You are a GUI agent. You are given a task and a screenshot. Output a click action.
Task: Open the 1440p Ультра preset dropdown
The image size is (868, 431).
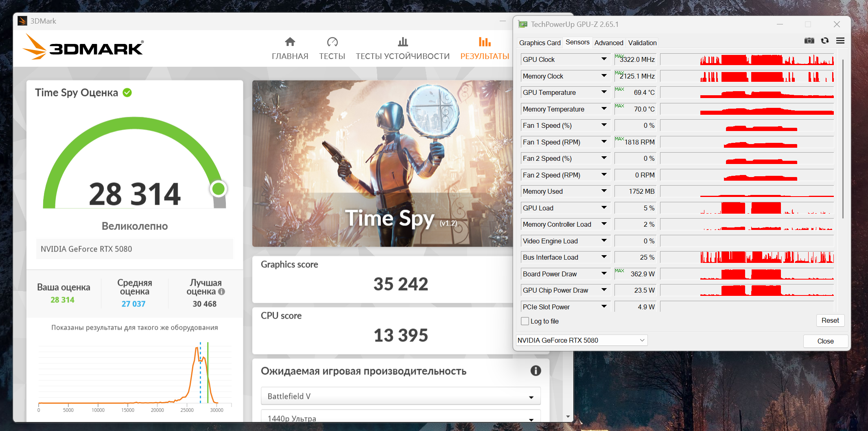pos(401,417)
